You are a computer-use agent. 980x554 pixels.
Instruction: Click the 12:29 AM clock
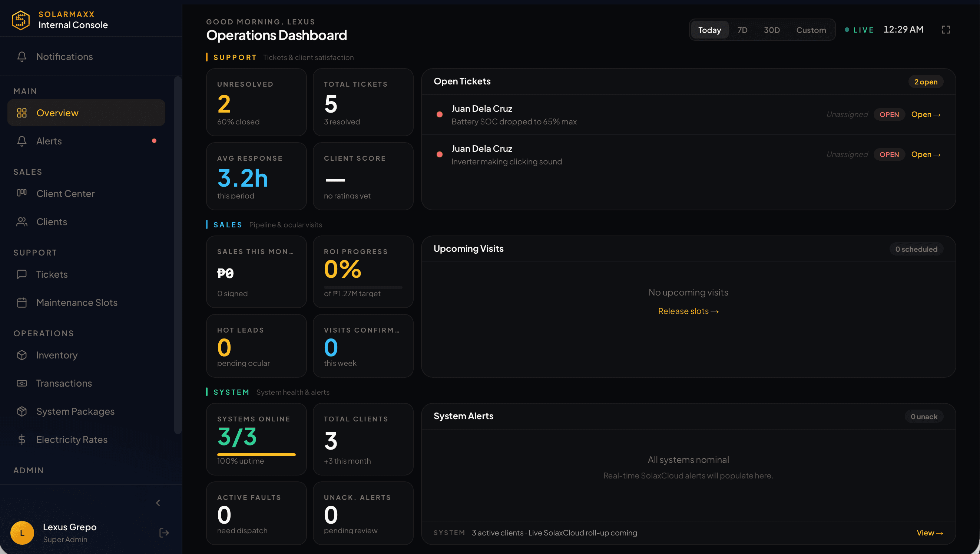[903, 30]
